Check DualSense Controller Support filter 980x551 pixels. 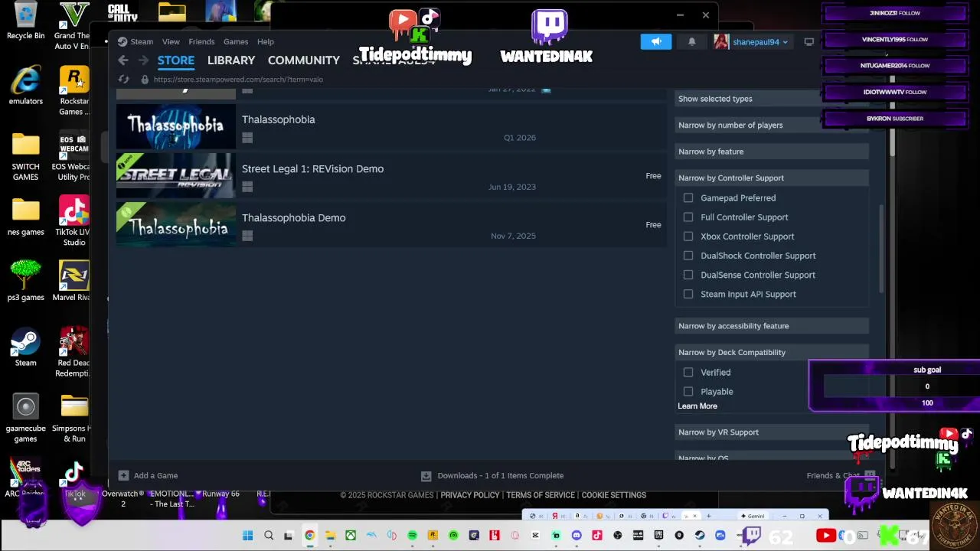[688, 274]
